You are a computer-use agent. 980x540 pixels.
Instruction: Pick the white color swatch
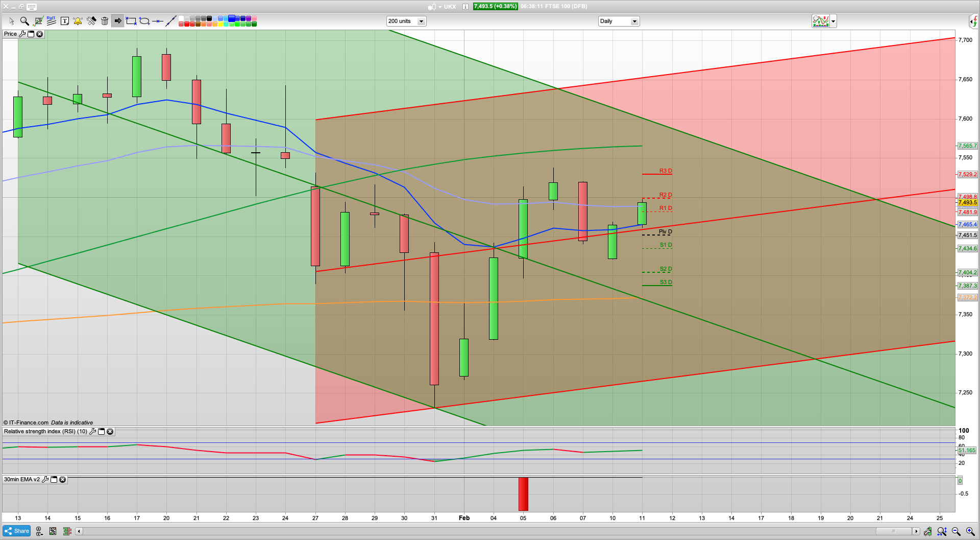click(x=181, y=18)
